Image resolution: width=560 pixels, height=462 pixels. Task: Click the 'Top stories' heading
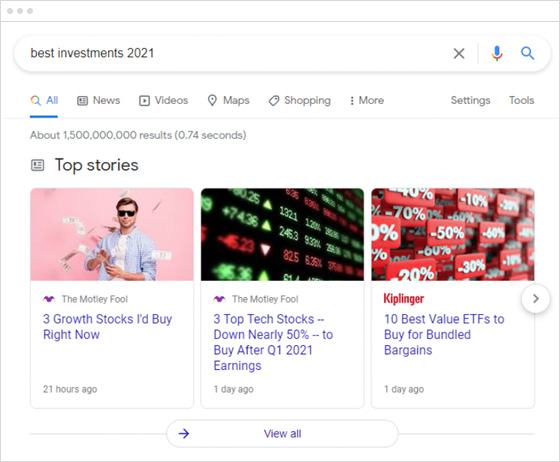point(96,165)
